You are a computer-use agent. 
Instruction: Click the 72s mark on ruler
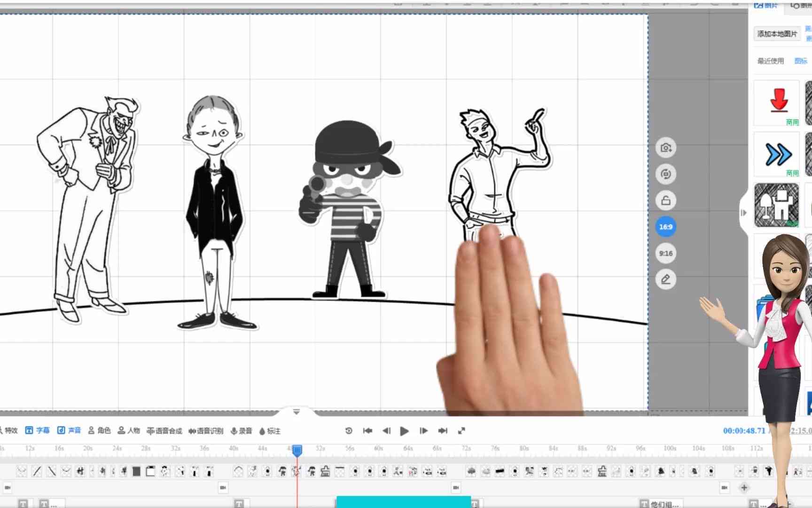(x=466, y=448)
